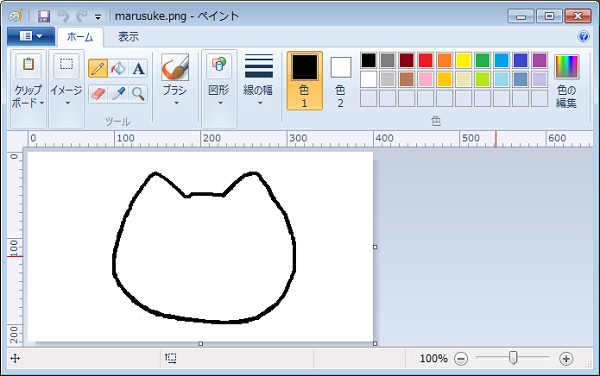Viewport: 600px width, 376px height.
Task: Select the Pencil tool
Action: pyautogui.click(x=98, y=69)
